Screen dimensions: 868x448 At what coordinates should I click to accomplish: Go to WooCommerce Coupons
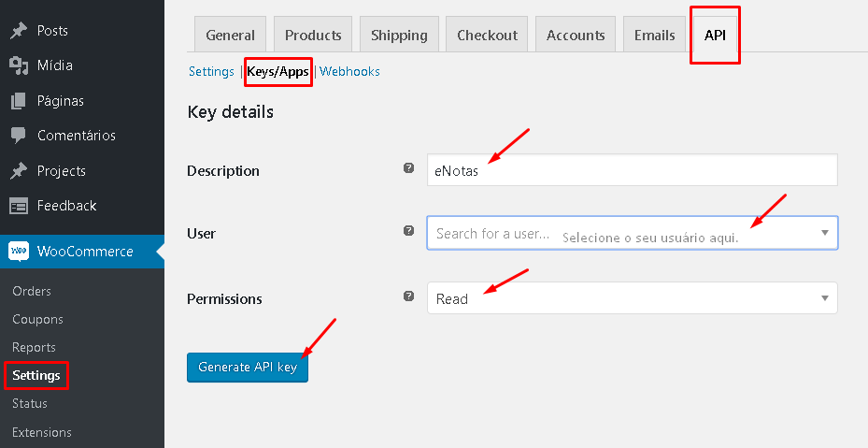[x=37, y=319]
